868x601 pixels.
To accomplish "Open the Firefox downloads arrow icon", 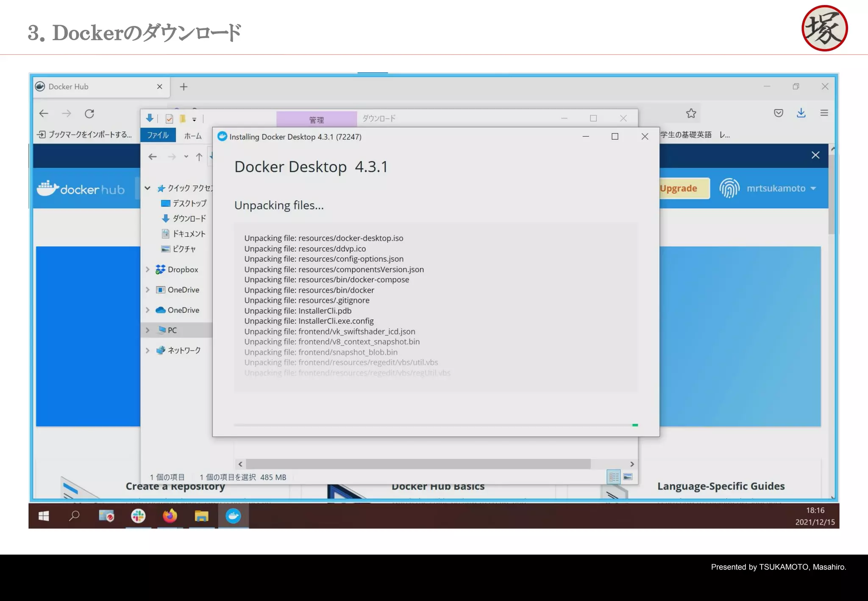I will [801, 113].
